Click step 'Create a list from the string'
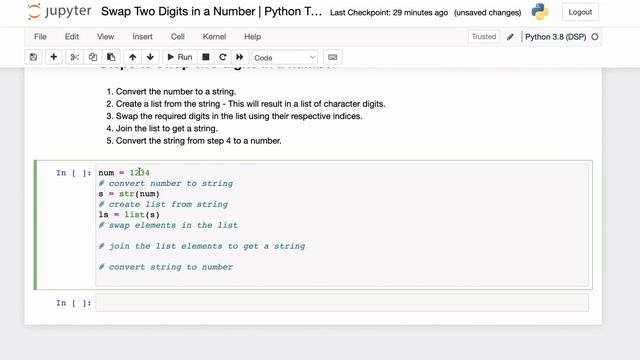Viewport: 640px width, 360px height. pyautogui.click(x=168, y=104)
